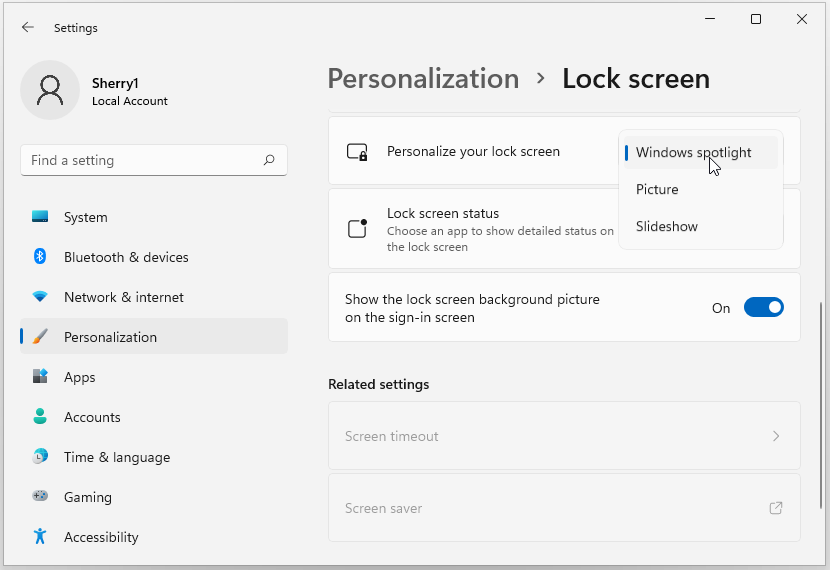The width and height of the screenshot is (830, 570).
Task: Click the System monitor icon in sidebar
Action: [40, 217]
